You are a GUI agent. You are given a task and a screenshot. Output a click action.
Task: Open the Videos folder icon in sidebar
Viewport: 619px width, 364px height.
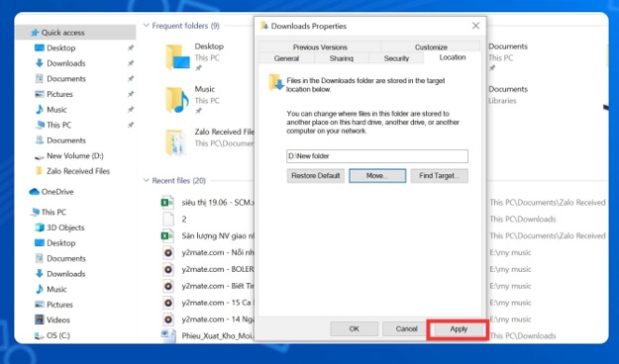point(40,319)
